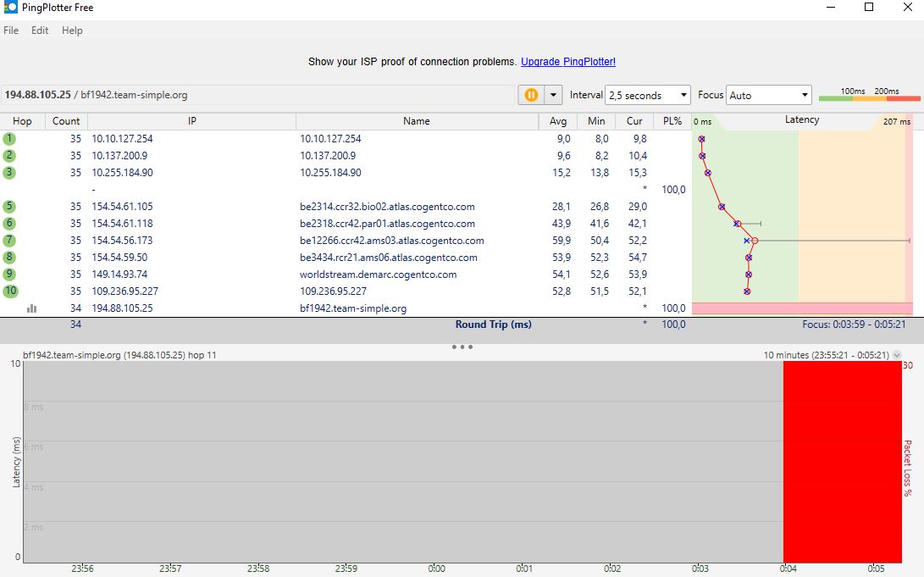Select hop 5 green circle icon
Viewport: 924px width, 577px height.
9,206
